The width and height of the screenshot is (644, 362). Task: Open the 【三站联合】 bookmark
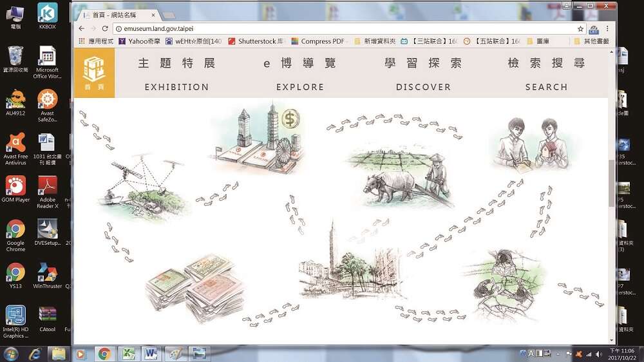[x=429, y=41]
